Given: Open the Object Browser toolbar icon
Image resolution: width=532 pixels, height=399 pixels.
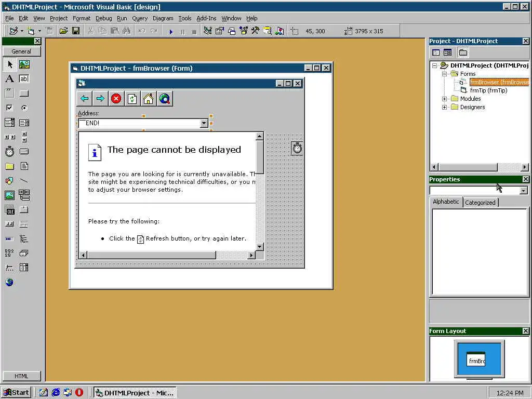Looking at the screenshot, I should pos(244,31).
